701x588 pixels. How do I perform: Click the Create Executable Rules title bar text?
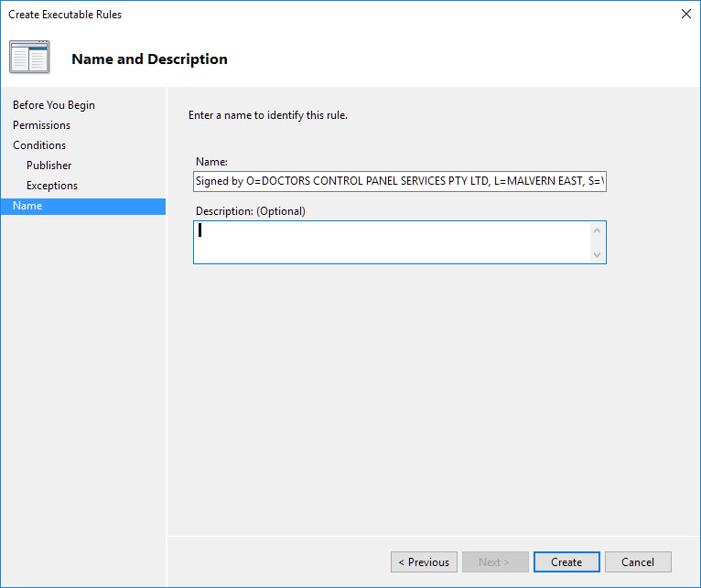65,15
